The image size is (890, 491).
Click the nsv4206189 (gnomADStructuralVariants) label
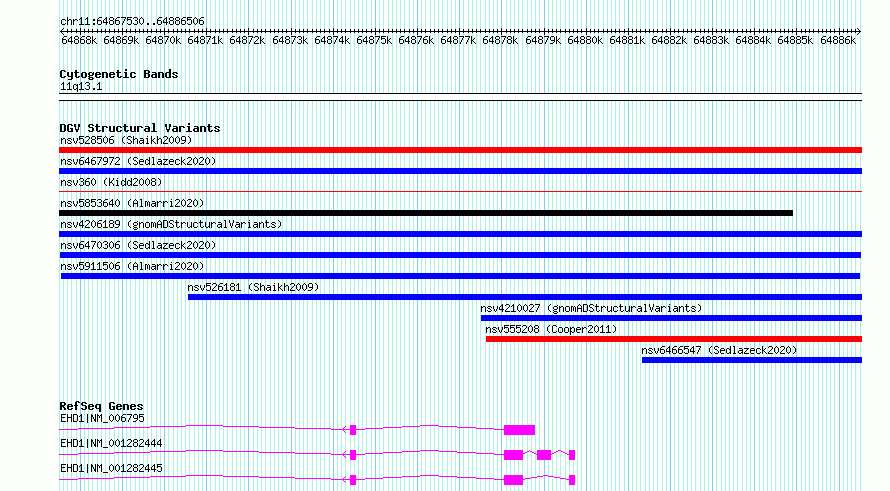(171, 224)
